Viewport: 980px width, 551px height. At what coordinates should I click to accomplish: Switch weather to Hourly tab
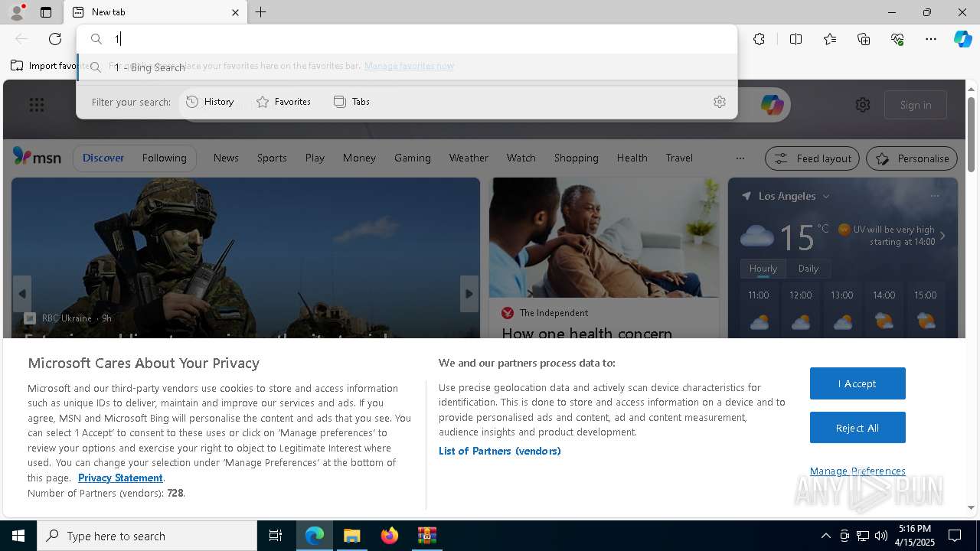coord(763,269)
